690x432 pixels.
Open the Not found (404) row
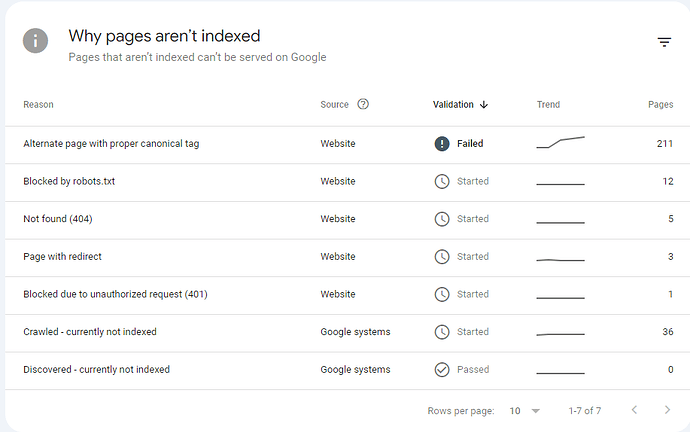click(x=58, y=219)
